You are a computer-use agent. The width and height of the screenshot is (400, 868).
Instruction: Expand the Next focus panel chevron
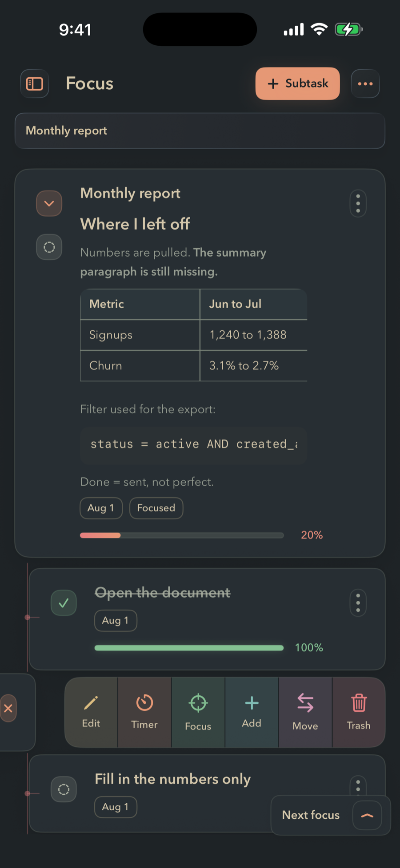click(367, 815)
